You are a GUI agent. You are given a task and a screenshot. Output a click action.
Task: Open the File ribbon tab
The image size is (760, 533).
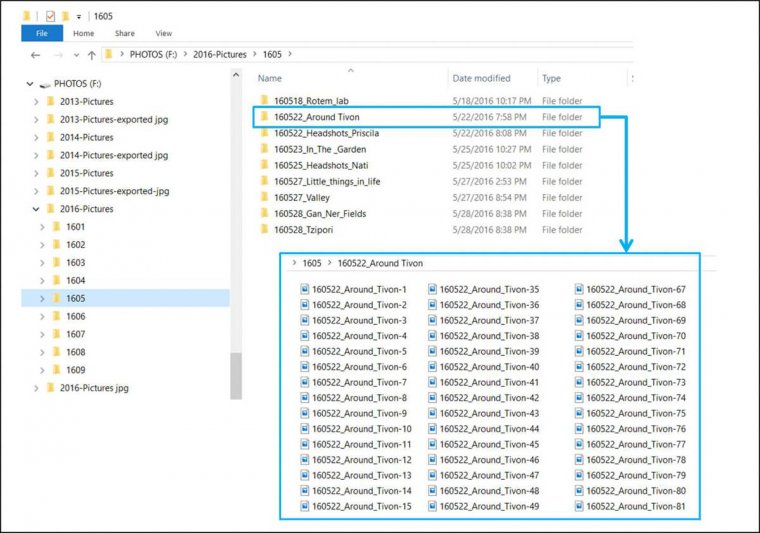pyautogui.click(x=42, y=33)
